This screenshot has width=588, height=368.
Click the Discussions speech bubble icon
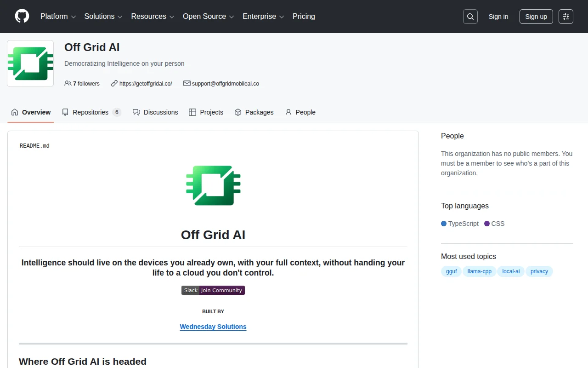click(136, 112)
